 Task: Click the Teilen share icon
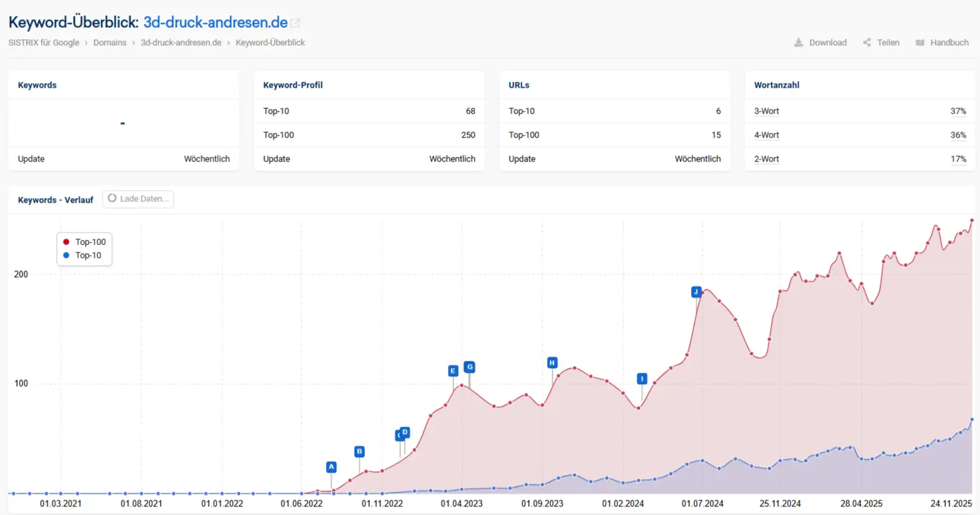867,43
